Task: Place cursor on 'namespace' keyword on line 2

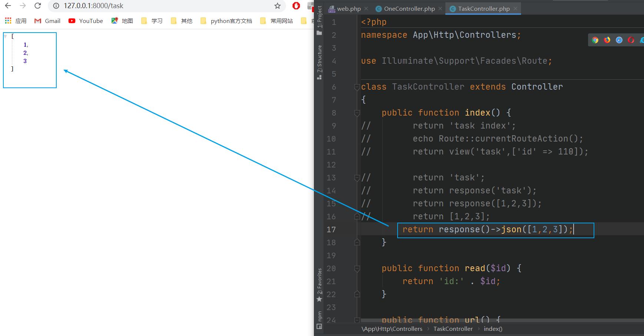Action: (x=384, y=35)
